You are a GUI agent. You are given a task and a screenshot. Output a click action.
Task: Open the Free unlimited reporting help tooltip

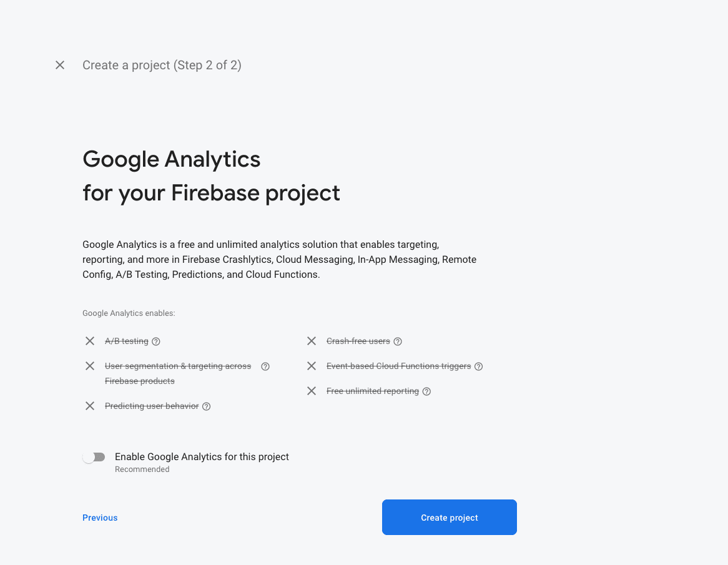426,391
